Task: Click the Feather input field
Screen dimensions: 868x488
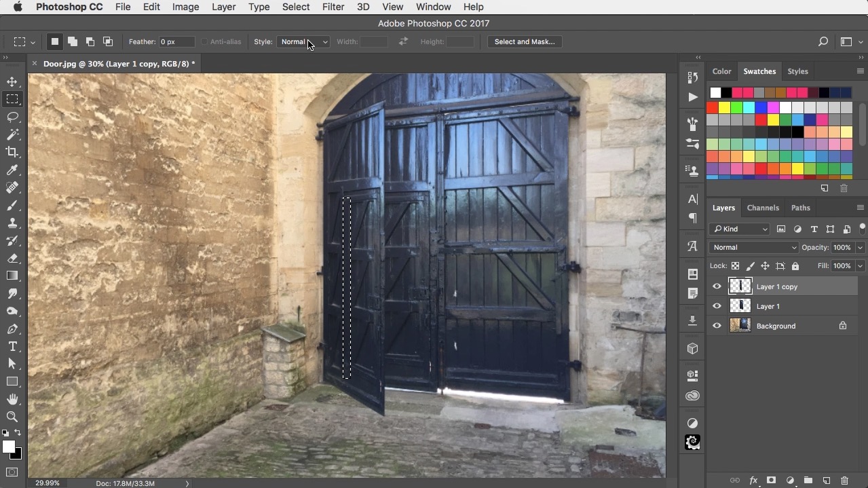Action: pyautogui.click(x=177, y=41)
